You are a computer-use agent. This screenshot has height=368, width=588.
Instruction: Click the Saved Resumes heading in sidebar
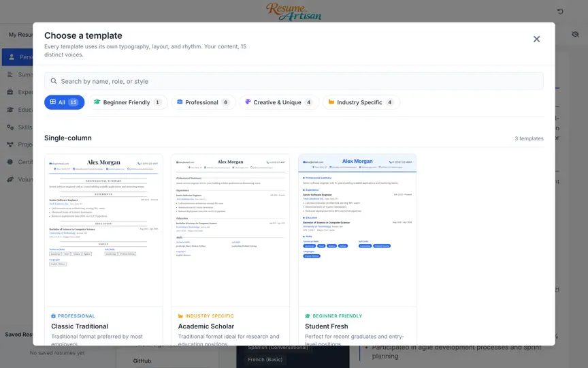coord(19,334)
